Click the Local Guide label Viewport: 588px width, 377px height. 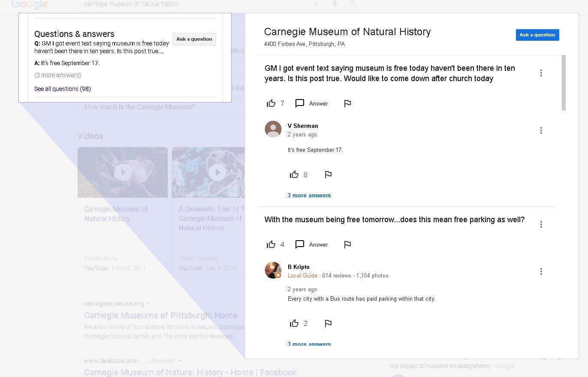click(x=302, y=275)
